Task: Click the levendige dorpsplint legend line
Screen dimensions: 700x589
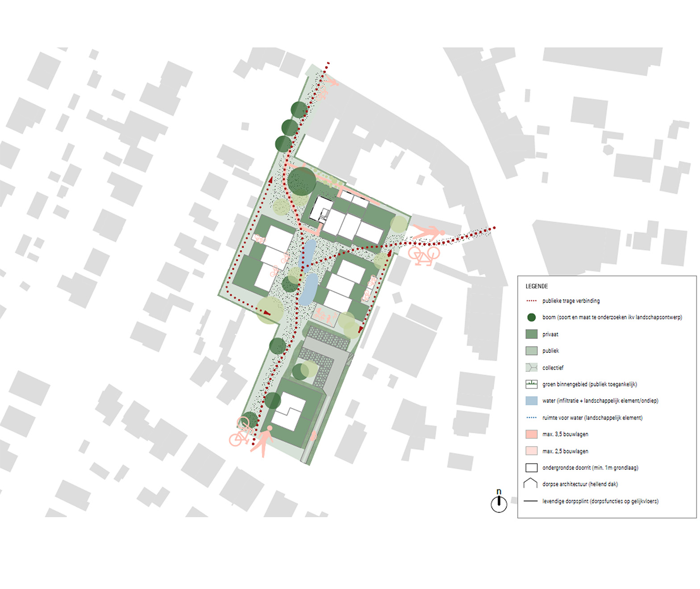Action: coord(530,501)
